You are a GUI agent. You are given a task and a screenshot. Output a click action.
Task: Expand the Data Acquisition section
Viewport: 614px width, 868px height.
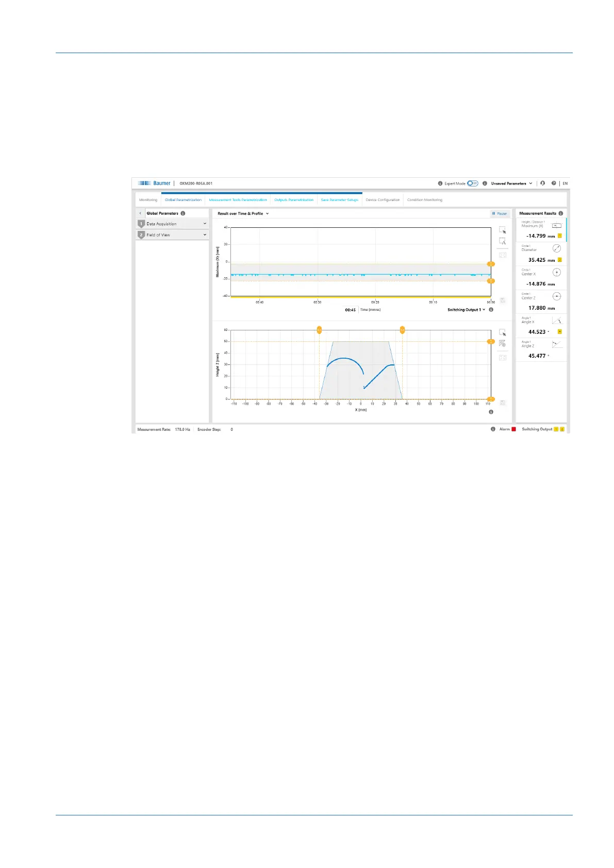tap(172, 224)
